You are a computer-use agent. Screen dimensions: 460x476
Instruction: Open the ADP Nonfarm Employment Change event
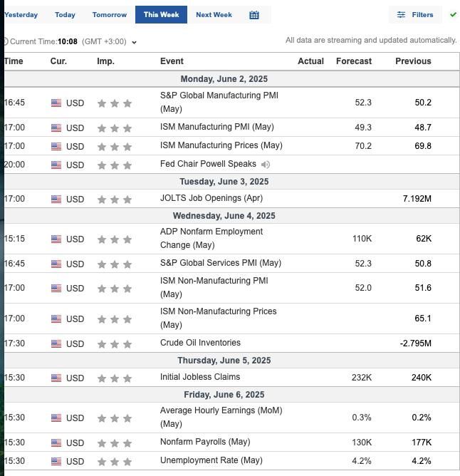click(x=211, y=238)
